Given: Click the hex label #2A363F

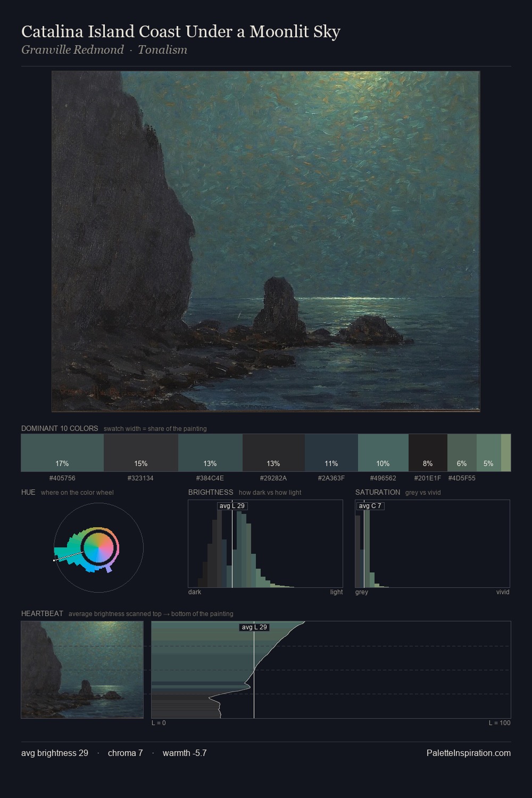Looking at the screenshot, I should 331,478.
